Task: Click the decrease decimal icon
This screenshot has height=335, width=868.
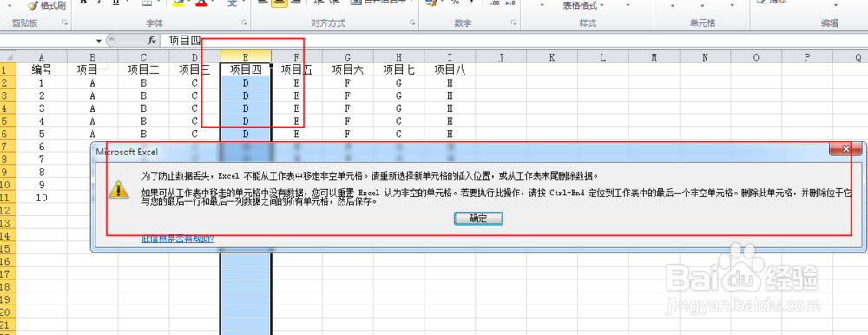Action: (510, 3)
